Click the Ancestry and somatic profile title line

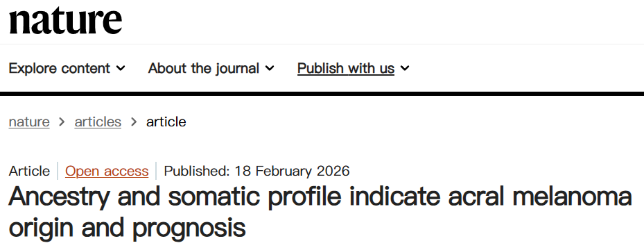click(320, 197)
